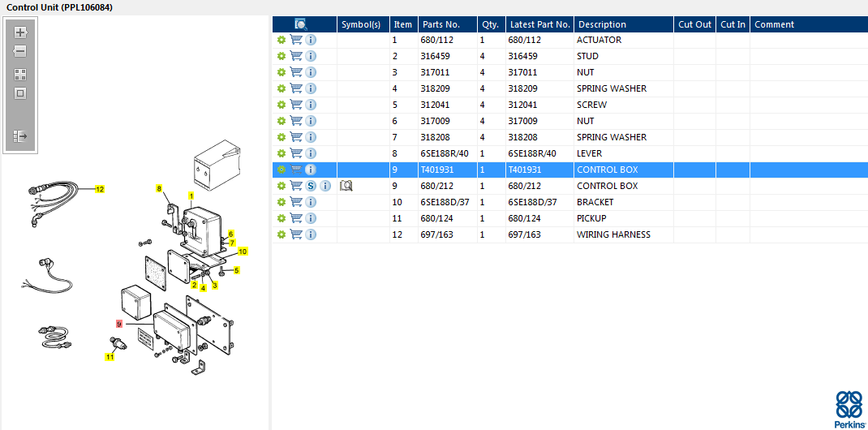This screenshot has height=430, width=868.
Task: Select callout 1 on the diagram
Action: click(191, 196)
